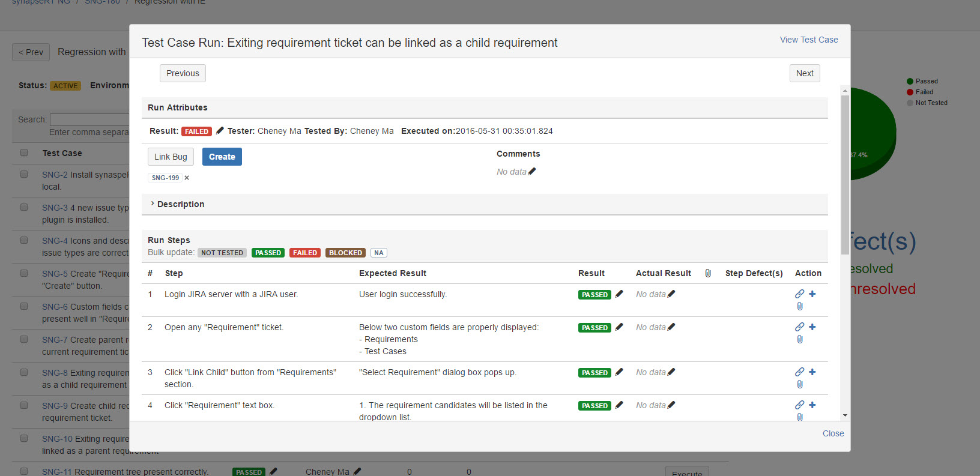The height and width of the screenshot is (476, 980).
Task: Click Execute button in SNG-11 row
Action: coord(687,471)
